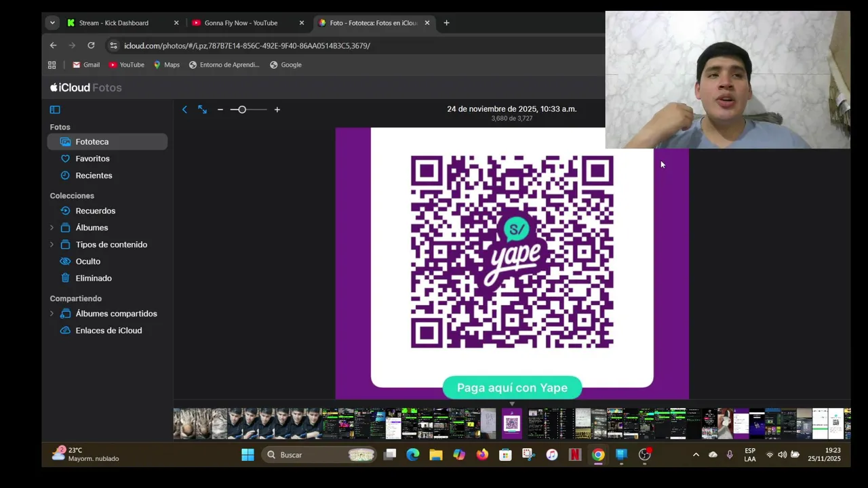
Task: Open Oculto hidden photos
Action: (107, 262)
